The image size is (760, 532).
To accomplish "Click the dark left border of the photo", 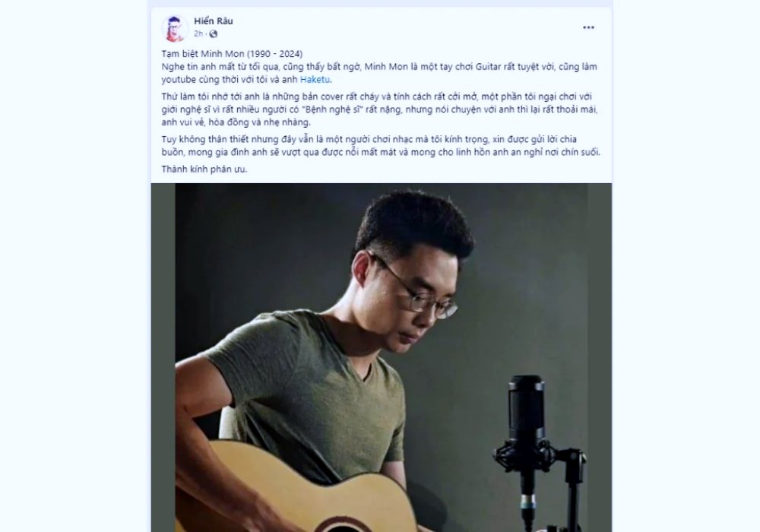I will click(163, 357).
